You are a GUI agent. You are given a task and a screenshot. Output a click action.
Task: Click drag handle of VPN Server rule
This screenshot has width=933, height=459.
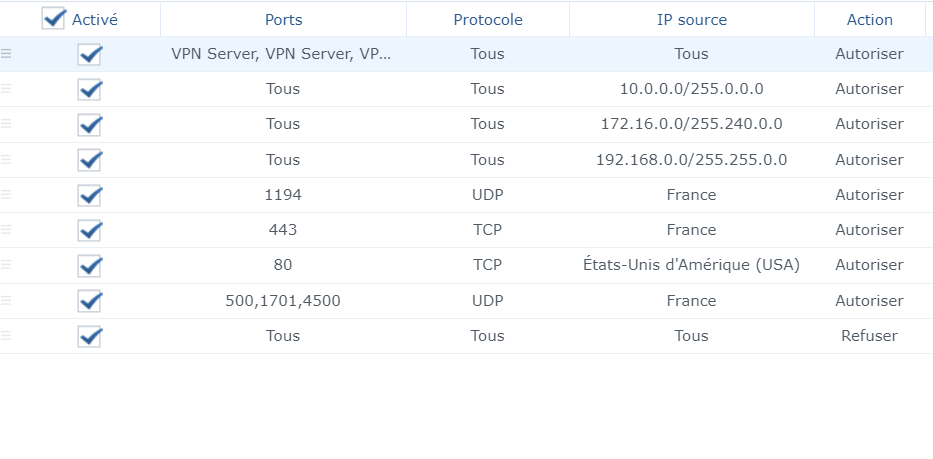click(x=6, y=54)
